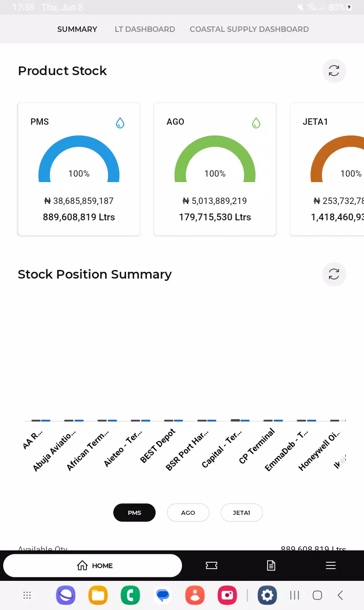Open the phone dialer app in the dock
The height and width of the screenshot is (610, 364).
[130, 595]
